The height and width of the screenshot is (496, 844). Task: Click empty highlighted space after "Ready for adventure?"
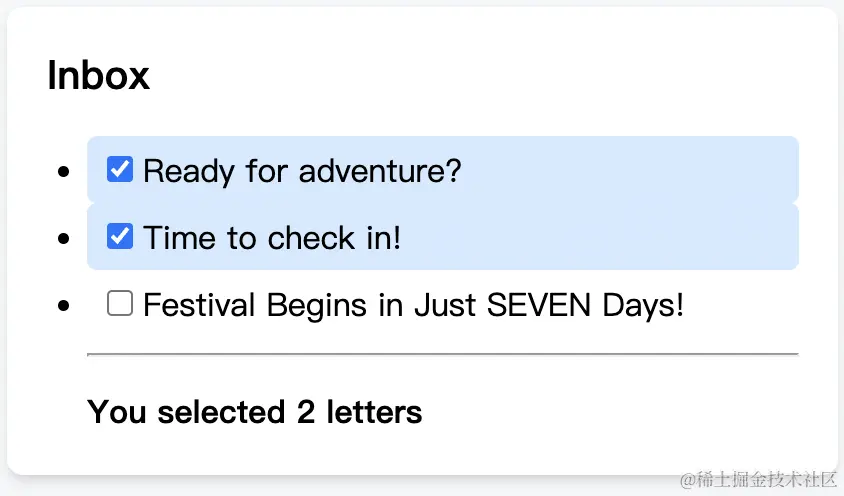[x=630, y=170]
